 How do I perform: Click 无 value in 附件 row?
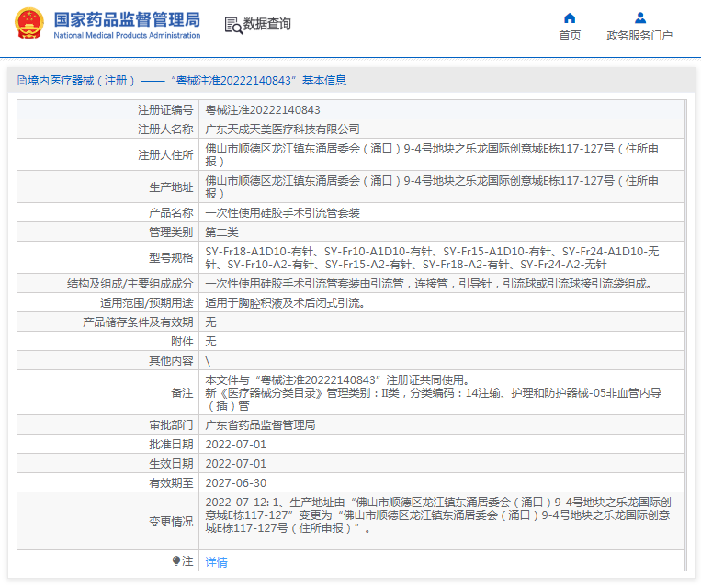coord(210,341)
